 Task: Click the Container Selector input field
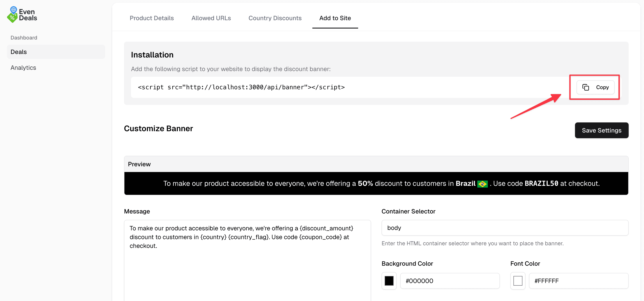(505, 228)
